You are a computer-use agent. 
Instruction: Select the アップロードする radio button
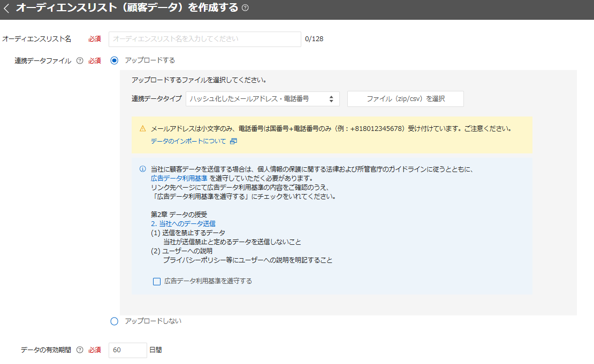point(114,60)
